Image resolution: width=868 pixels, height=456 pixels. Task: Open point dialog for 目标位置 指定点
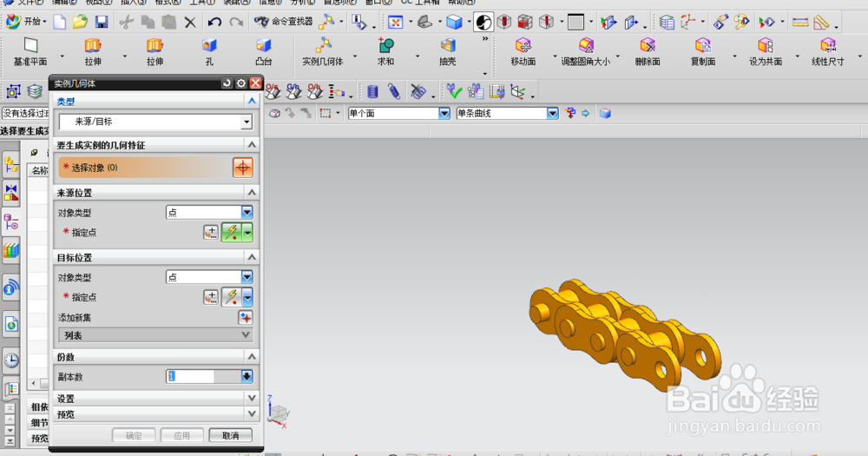210,297
